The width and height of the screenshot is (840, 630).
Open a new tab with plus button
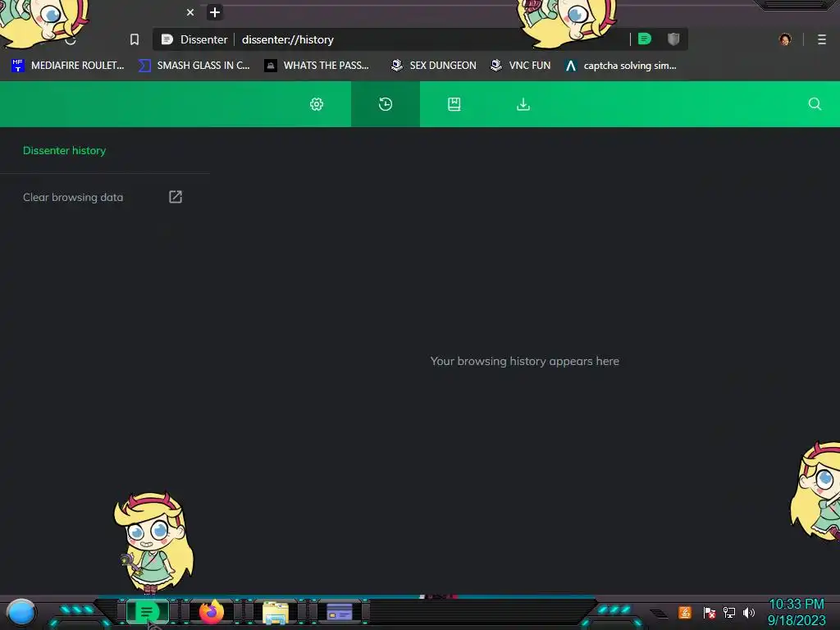click(215, 12)
